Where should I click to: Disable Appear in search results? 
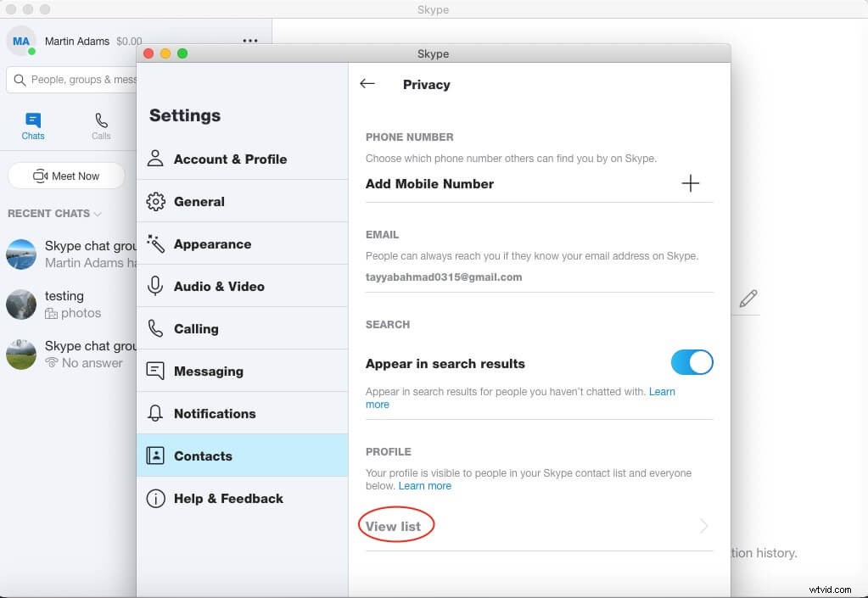click(692, 362)
